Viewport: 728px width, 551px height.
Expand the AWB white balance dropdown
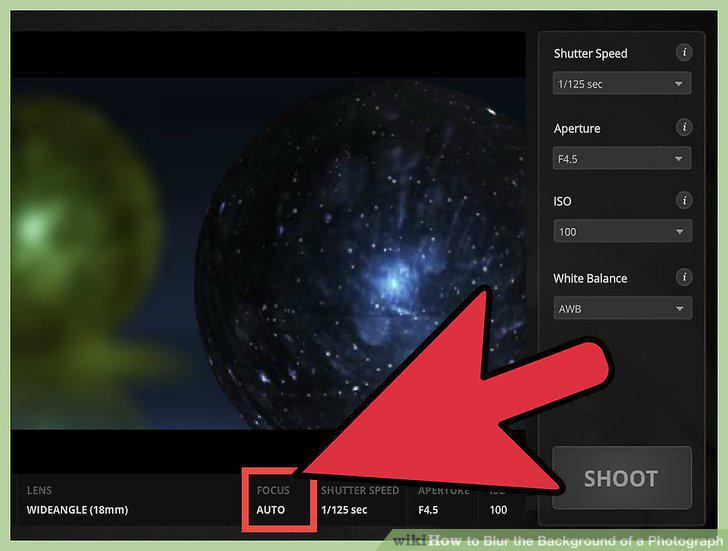[623, 308]
